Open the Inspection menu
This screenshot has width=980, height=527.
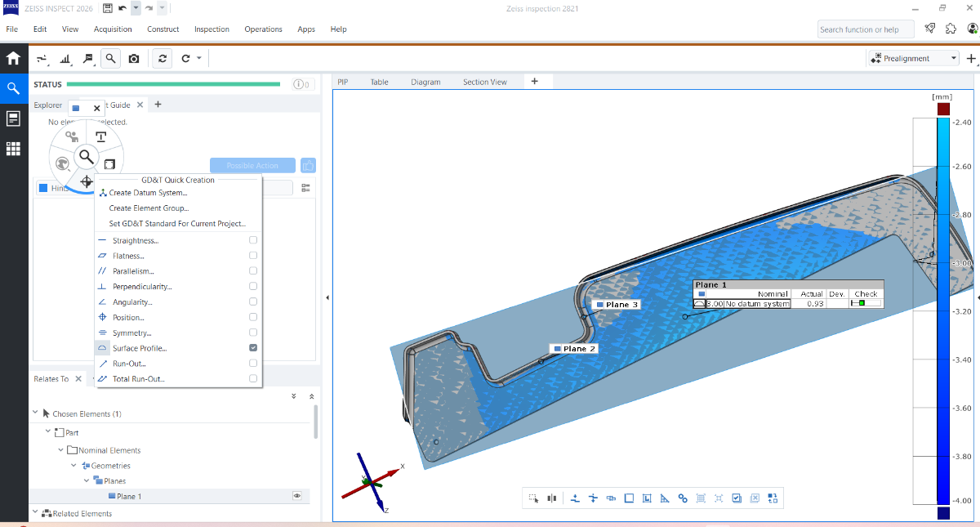point(212,29)
